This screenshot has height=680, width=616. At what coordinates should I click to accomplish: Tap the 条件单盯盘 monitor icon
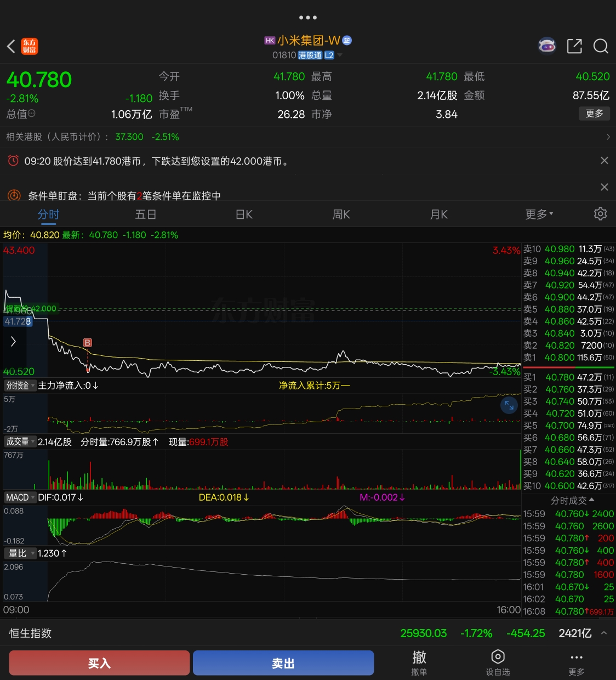pyautogui.click(x=14, y=195)
